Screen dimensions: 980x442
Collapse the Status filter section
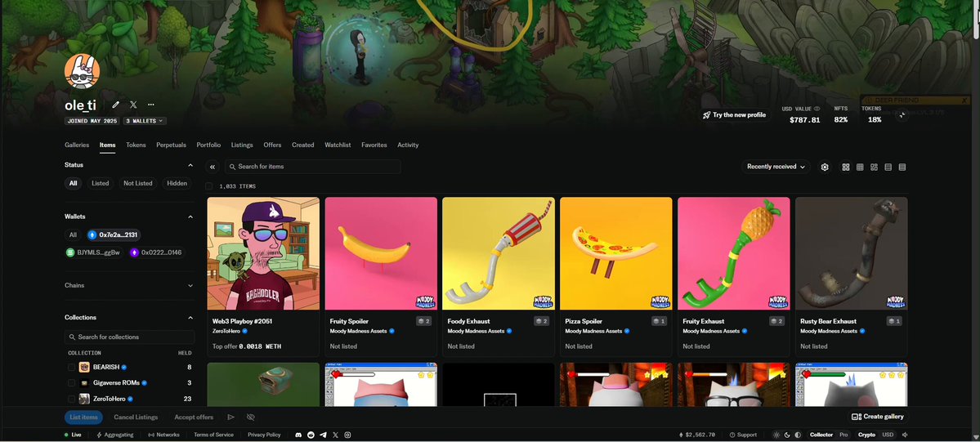coord(190,165)
